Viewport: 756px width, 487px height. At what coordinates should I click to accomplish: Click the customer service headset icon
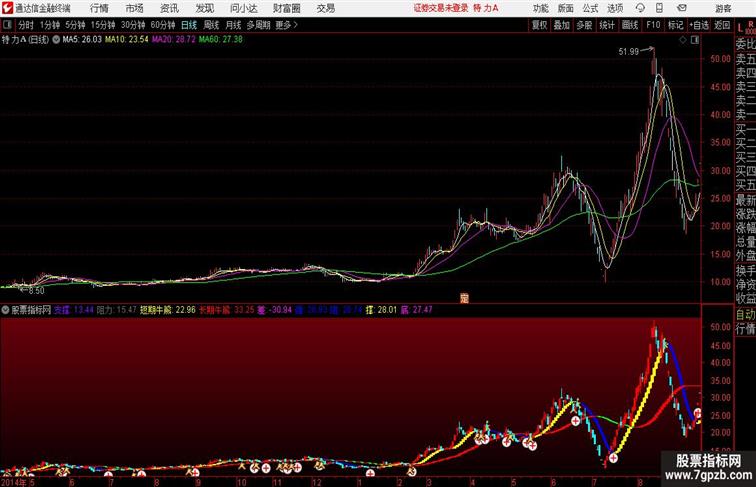point(640,8)
